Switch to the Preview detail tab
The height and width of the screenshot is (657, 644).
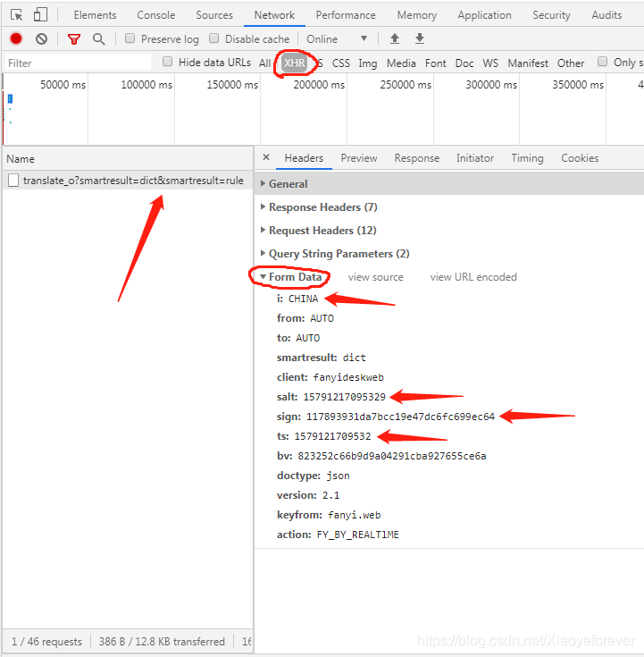(x=359, y=158)
